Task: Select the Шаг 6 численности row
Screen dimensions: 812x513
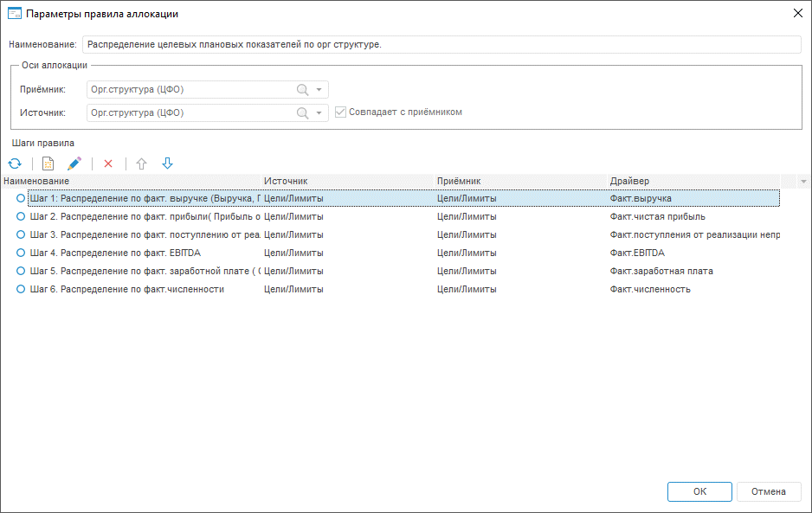Action: 127,290
